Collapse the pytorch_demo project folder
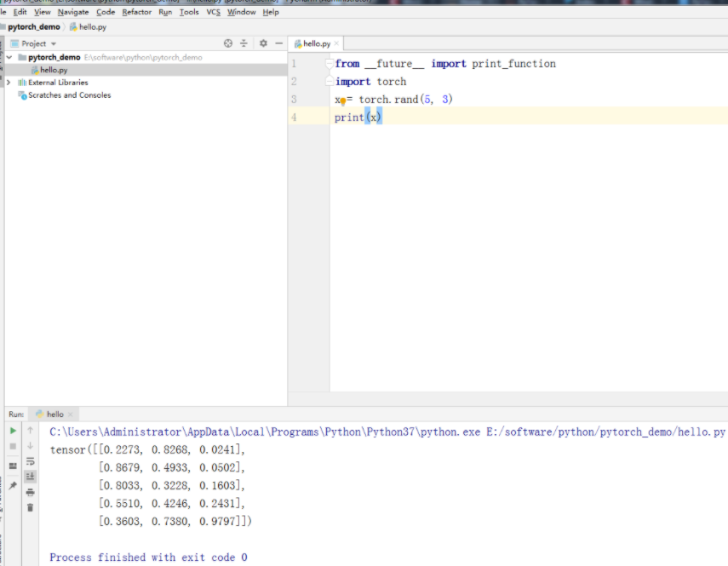Viewport: 728px width, 566px height. coord(9,57)
